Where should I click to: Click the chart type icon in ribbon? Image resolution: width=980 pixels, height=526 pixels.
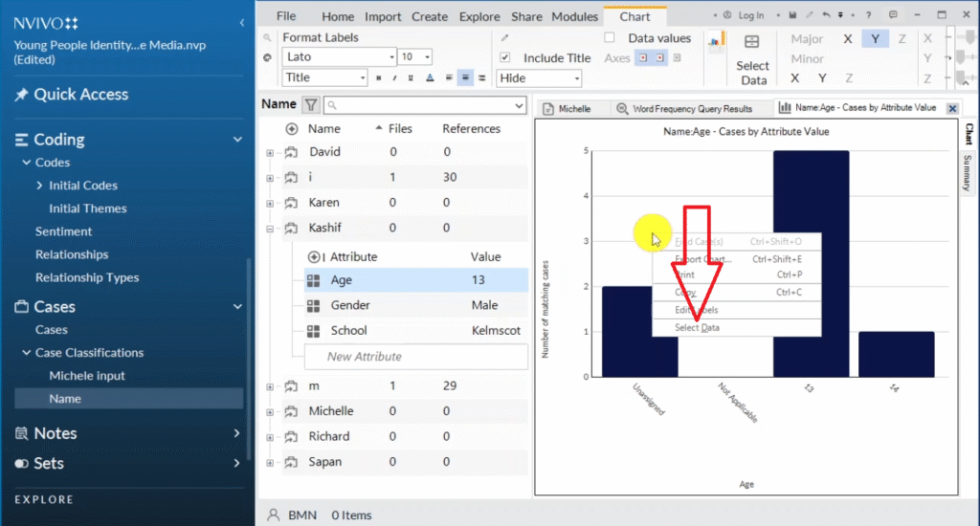tap(713, 42)
